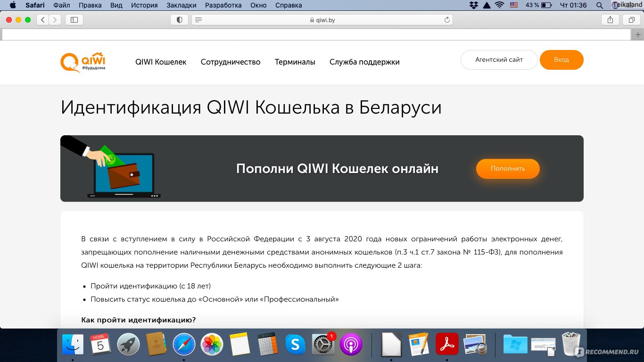Open the Окно menu

[258, 5]
